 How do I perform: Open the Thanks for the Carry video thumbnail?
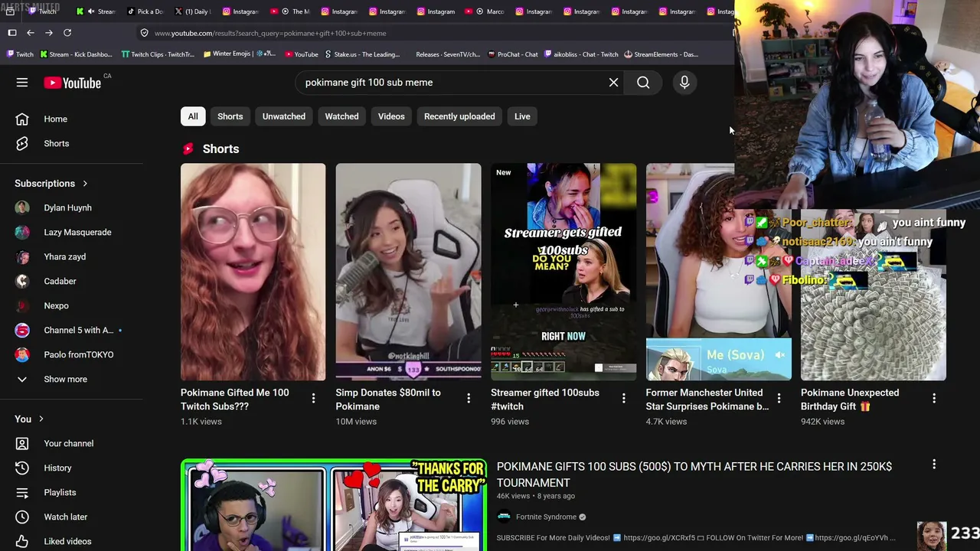pos(333,504)
